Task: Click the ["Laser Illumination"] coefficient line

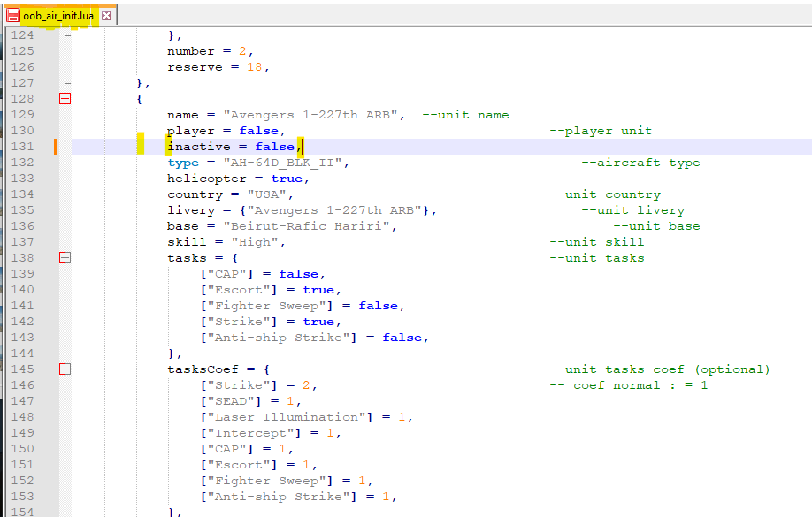Action: coord(307,417)
